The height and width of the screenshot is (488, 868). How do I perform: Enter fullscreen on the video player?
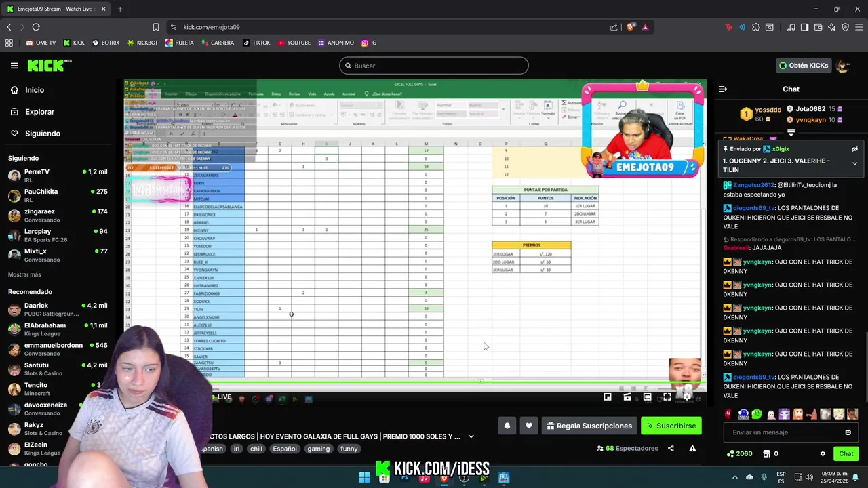tap(667, 397)
